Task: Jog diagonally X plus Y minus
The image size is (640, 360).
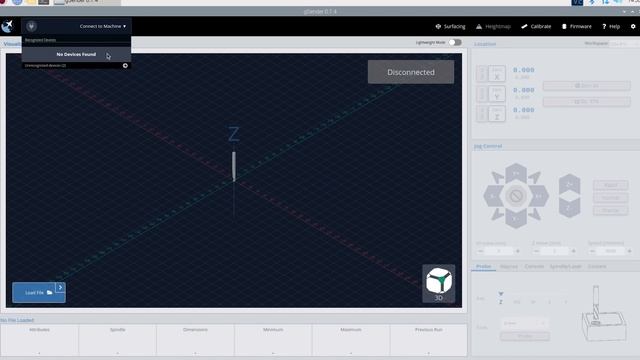Action: (x=534, y=214)
